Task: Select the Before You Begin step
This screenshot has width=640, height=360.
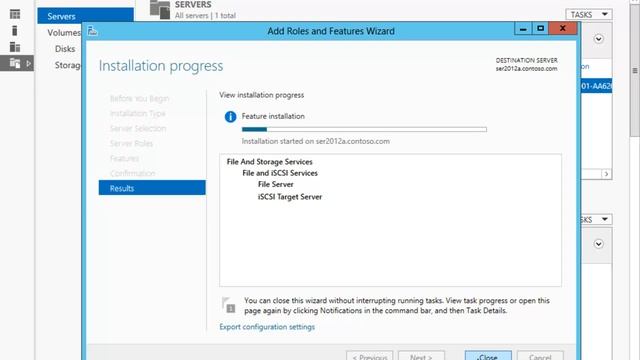Action: (x=139, y=99)
